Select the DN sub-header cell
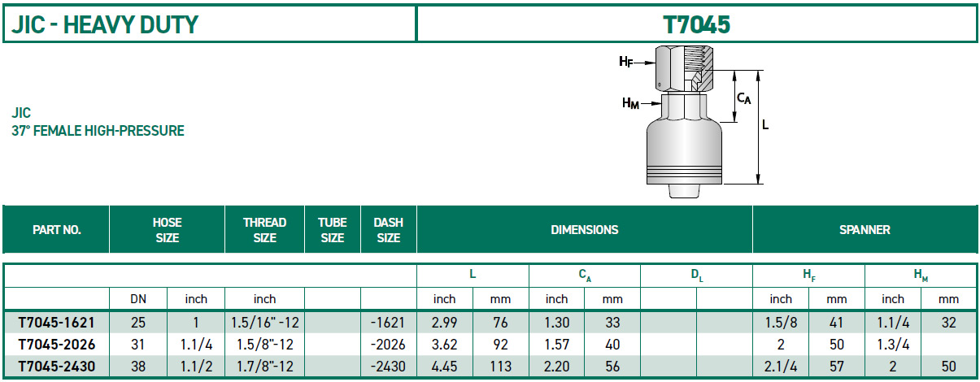980x382 pixels. [x=138, y=299]
